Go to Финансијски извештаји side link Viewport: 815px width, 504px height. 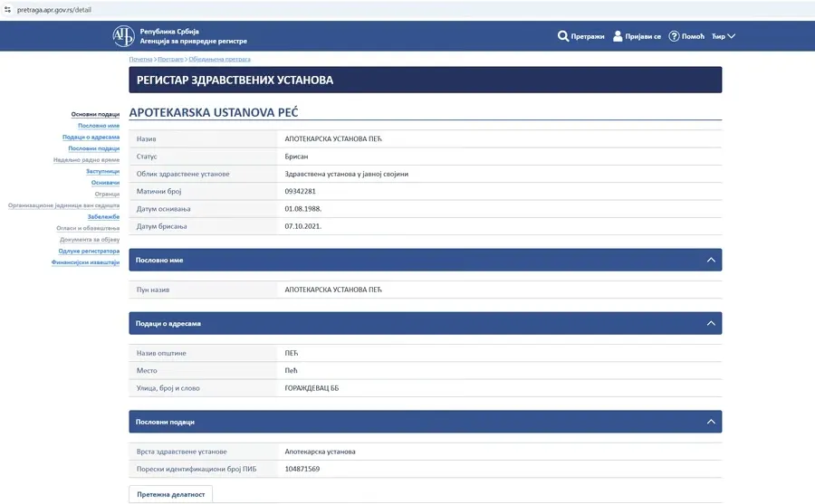click(85, 262)
